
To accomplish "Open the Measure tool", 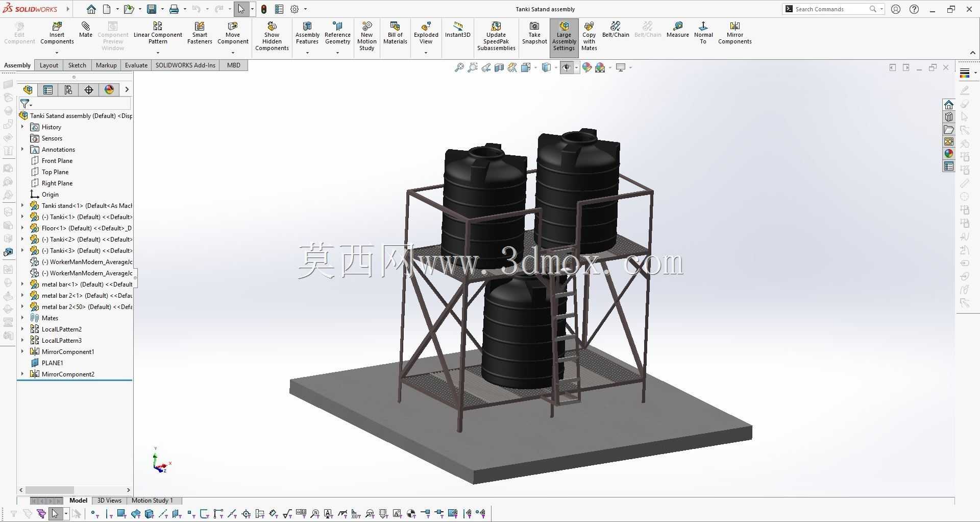I will 678,30.
